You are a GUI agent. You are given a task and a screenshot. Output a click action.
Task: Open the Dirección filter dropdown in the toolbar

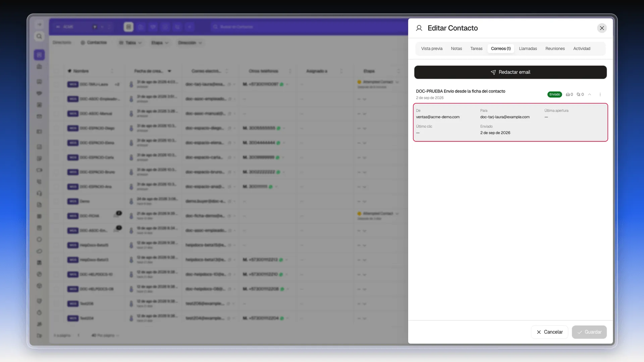point(190,43)
